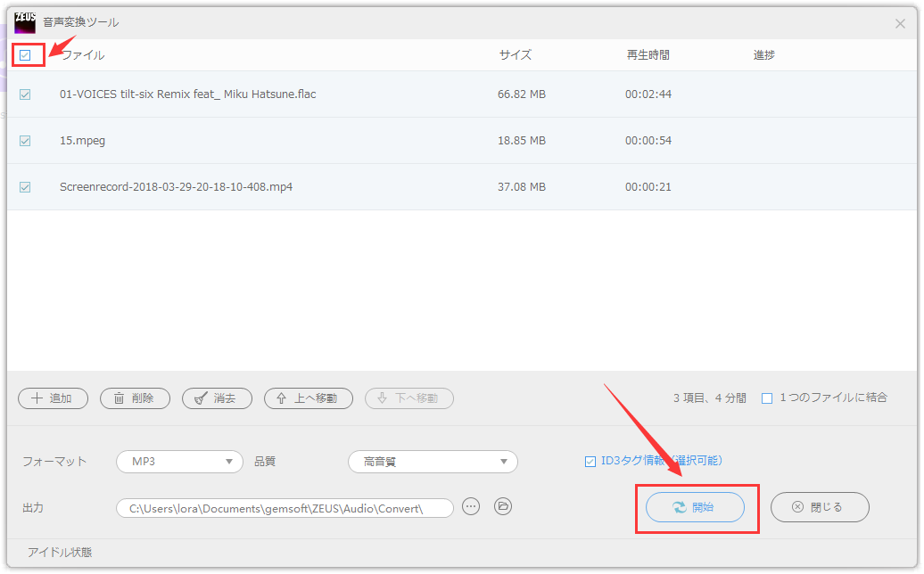Image resolution: width=924 pixels, height=574 pixels.
Task: Click the 再生時間 column header
Action: [x=648, y=55]
